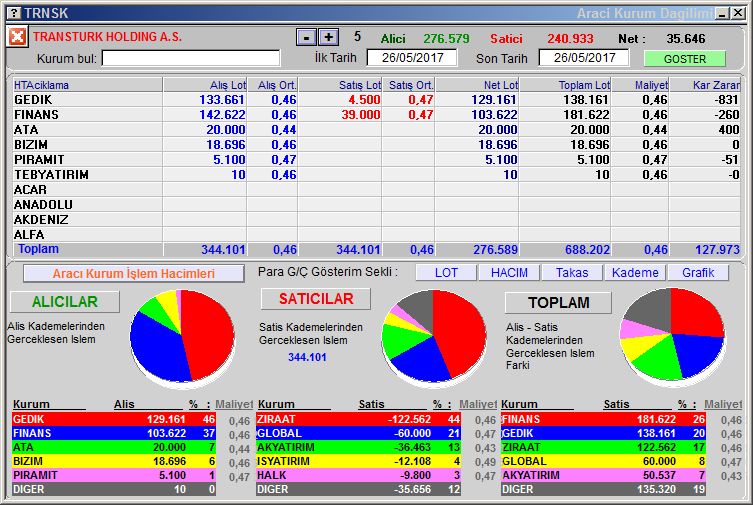Click pink PIRAMIT row in buyers list
Viewport: 753px width, 505px height.
114,475
